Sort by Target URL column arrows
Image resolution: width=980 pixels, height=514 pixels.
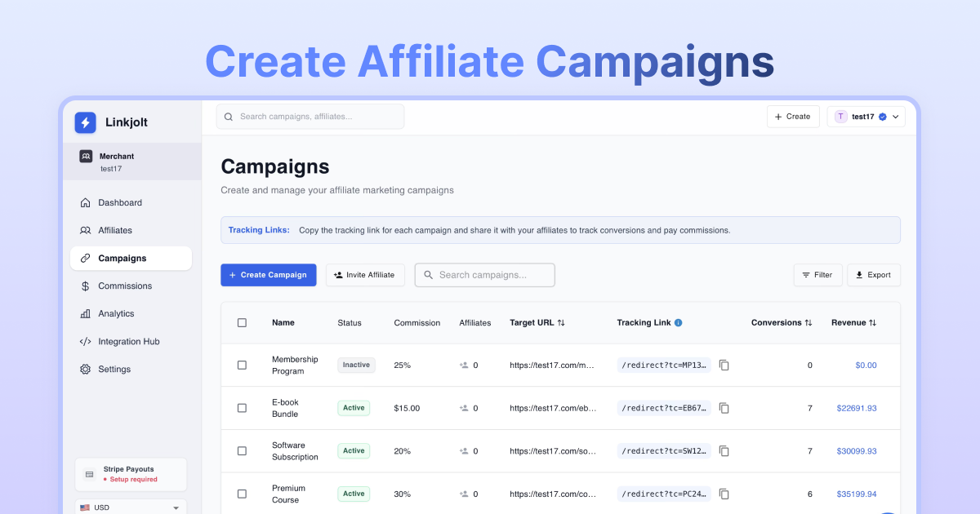[x=561, y=323]
